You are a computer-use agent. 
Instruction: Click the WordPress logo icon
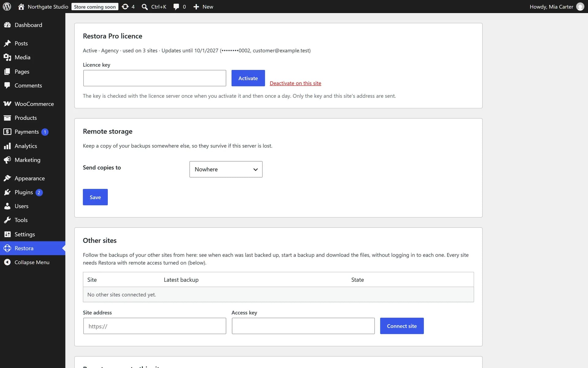click(x=7, y=6)
